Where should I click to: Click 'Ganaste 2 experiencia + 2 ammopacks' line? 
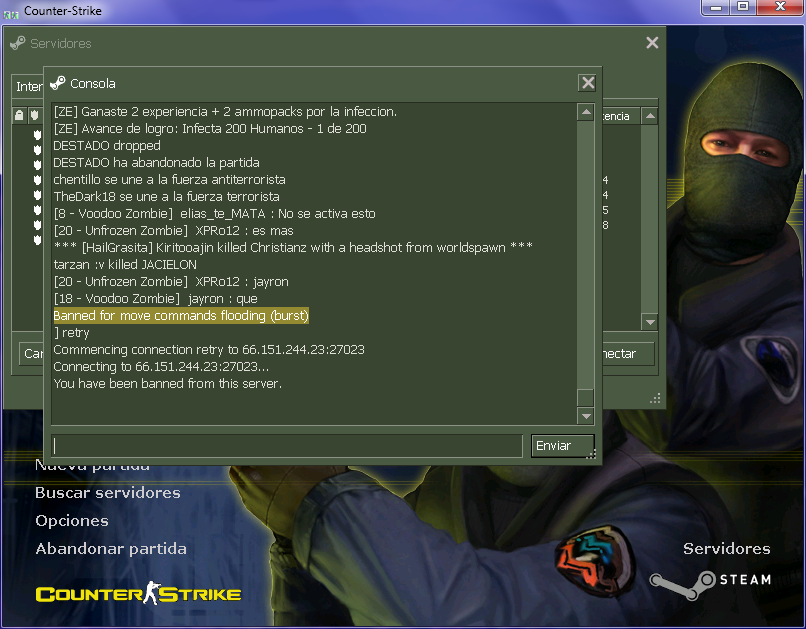[x=225, y=112]
